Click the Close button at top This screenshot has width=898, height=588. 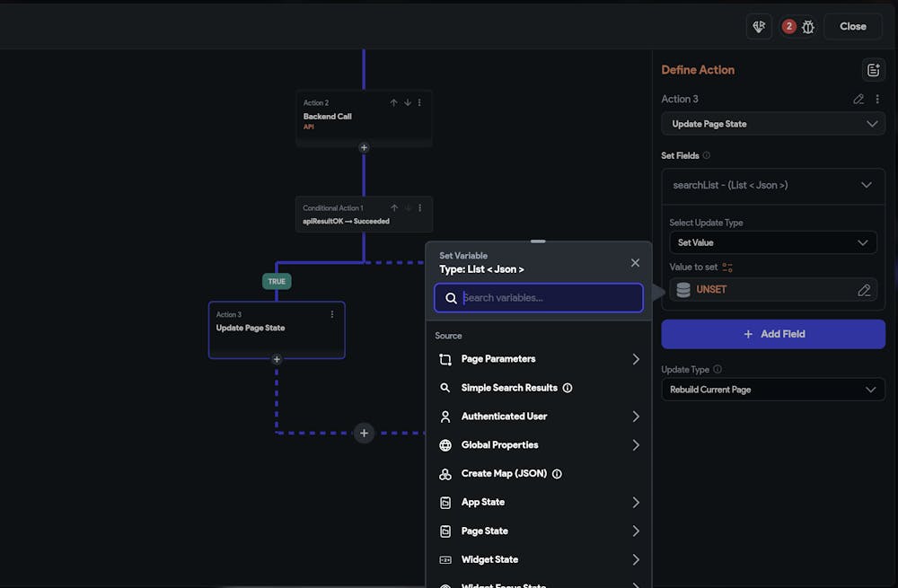click(852, 27)
